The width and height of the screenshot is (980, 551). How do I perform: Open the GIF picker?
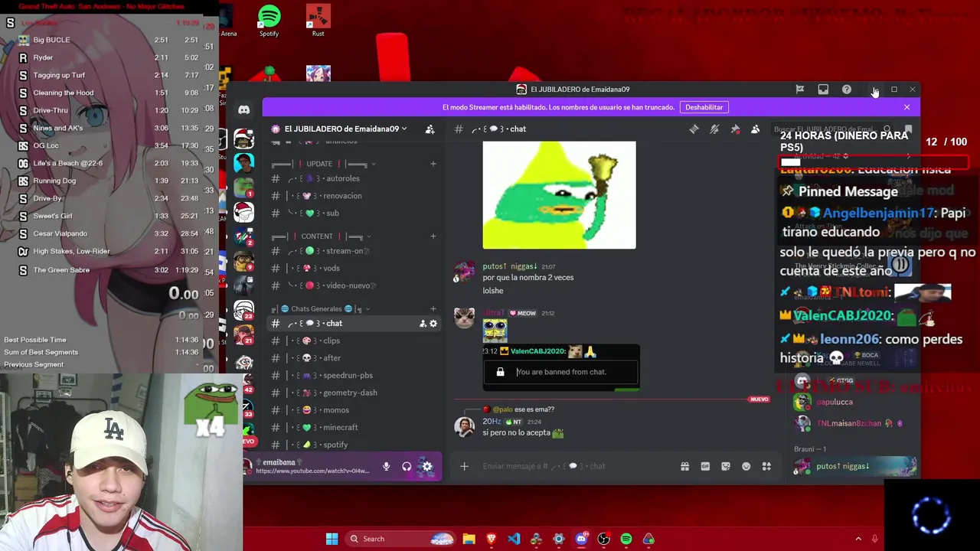tap(705, 467)
